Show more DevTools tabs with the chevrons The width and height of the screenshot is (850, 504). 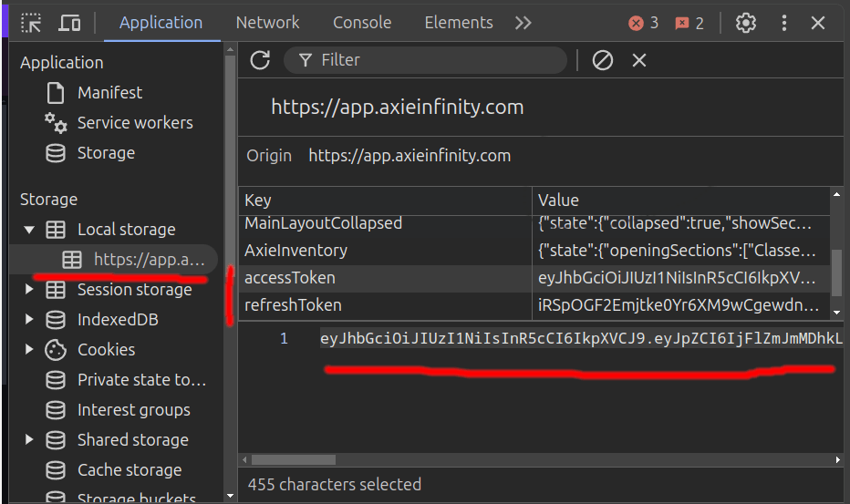click(x=523, y=23)
